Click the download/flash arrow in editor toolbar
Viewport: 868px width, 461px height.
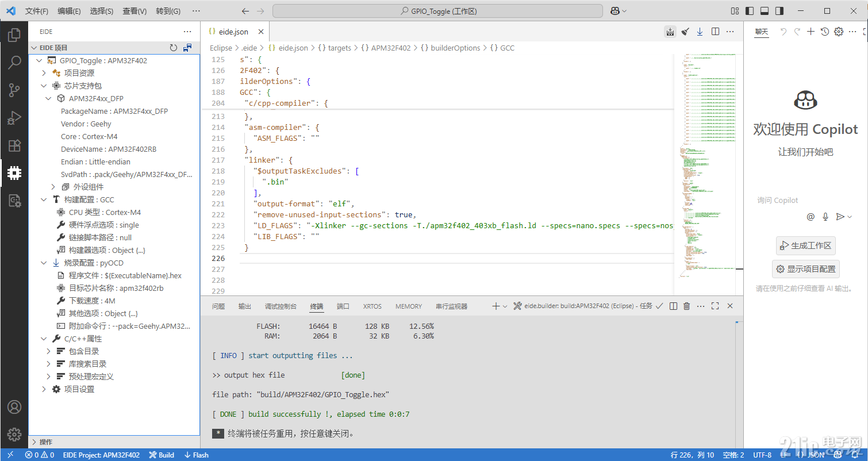coord(700,32)
